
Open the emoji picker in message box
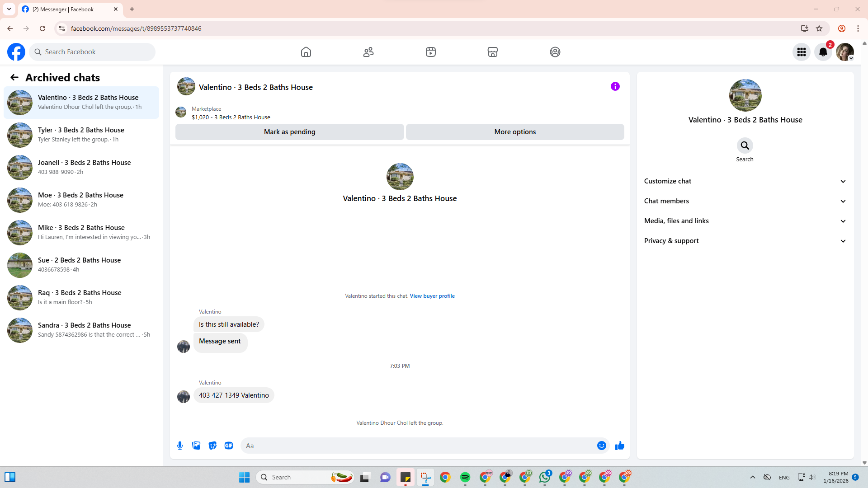coord(601,446)
